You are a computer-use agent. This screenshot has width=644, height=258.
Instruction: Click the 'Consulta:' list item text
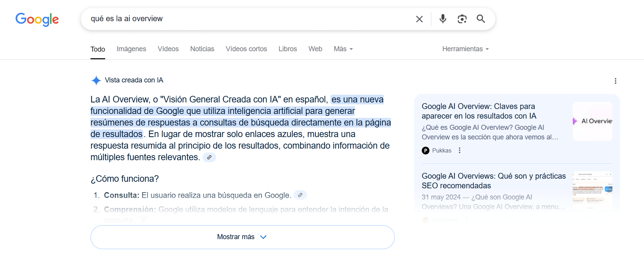point(197,195)
